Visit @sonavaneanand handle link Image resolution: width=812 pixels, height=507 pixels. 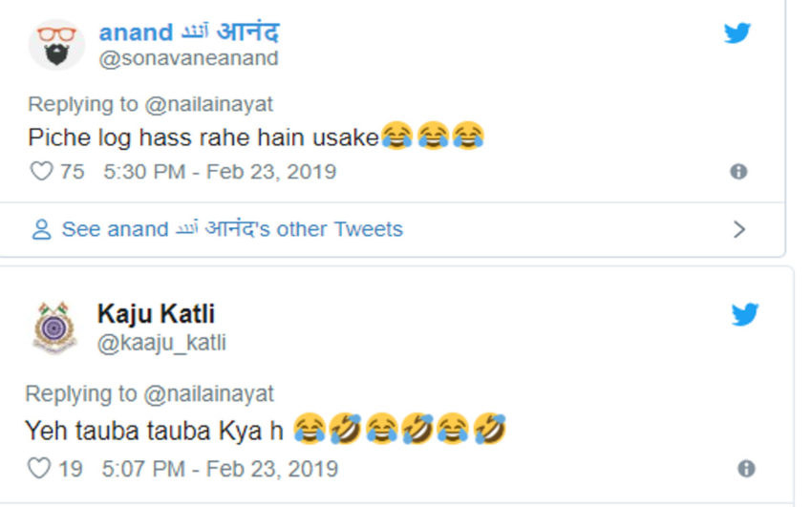(188, 58)
